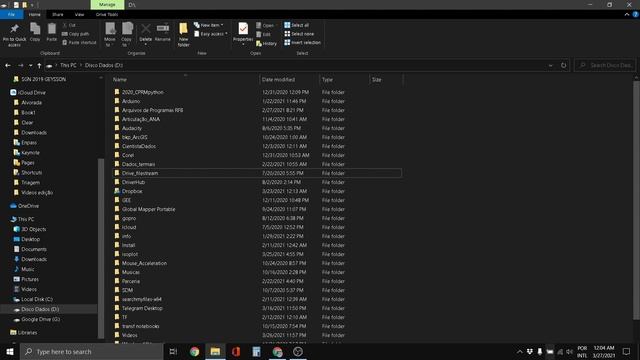Select the Mouse_Acceleration folder
This screenshot has height=360, width=640.
point(144,263)
